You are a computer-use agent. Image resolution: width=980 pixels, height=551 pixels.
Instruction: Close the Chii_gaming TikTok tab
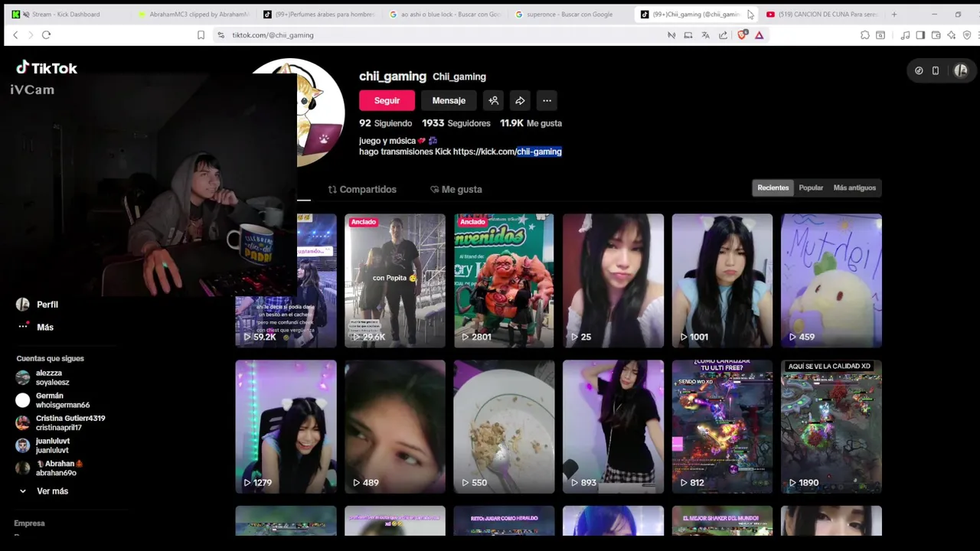pos(750,14)
